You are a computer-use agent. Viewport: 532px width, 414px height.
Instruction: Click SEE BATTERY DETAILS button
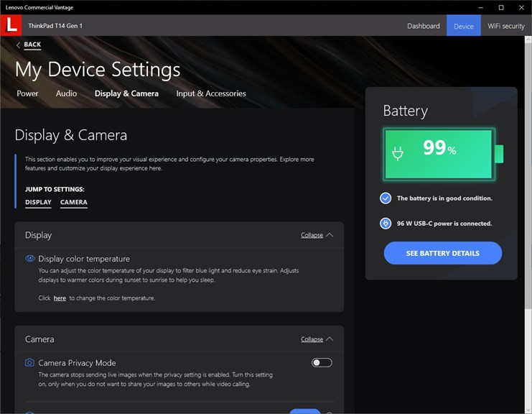[443, 253]
